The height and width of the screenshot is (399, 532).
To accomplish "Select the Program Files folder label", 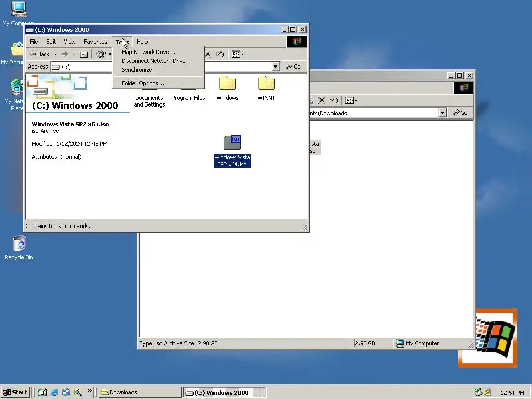I will tap(188, 98).
